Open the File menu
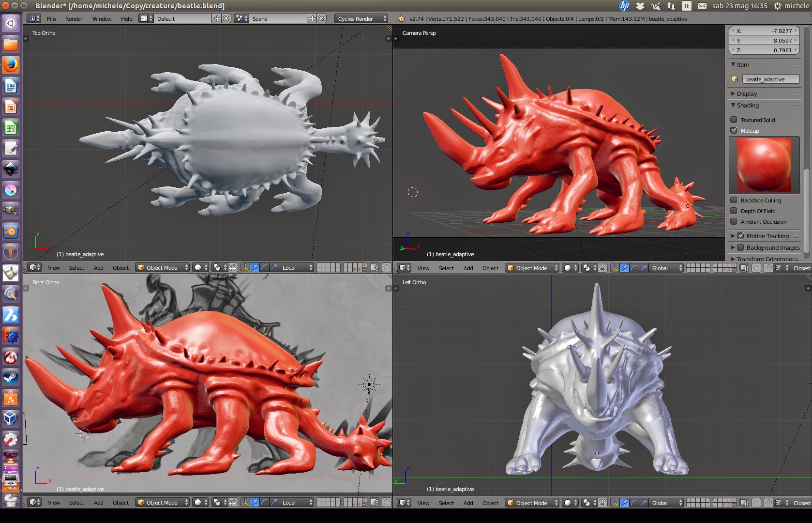Screen dimensions: 812x523 [x=51, y=18]
